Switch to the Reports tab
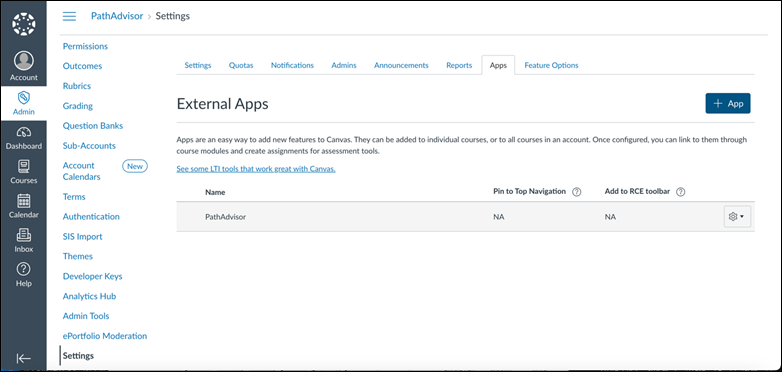The width and height of the screenshot is (782, 372). point(459,65)
